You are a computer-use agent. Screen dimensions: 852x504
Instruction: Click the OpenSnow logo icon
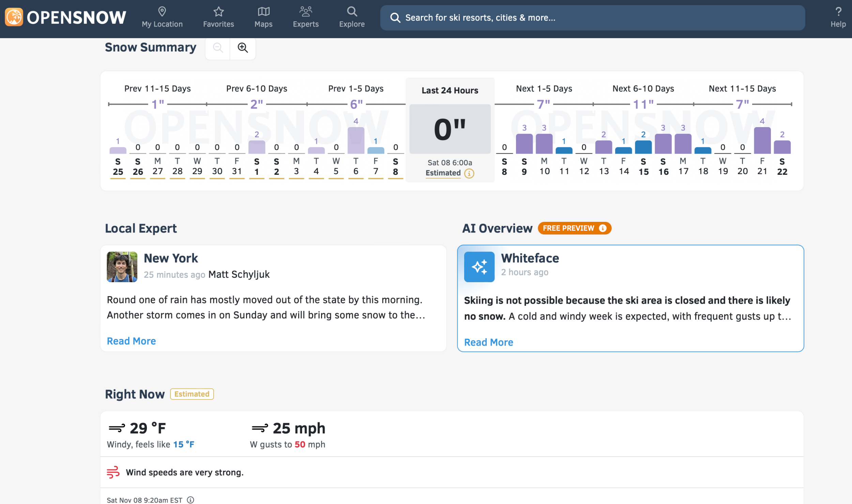(14, 17)
